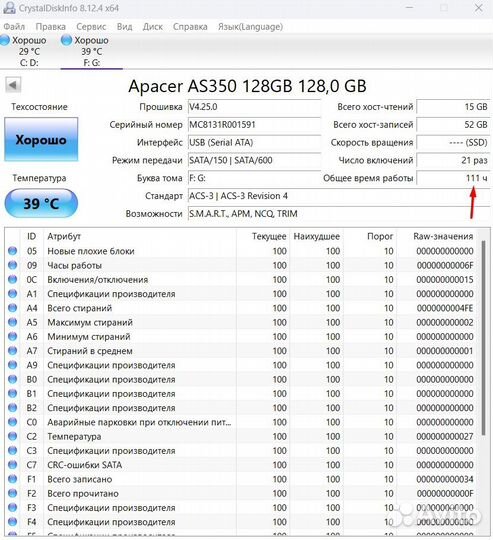Click the status dot of row A4
Image resolution: width=493 pixels, height=540 pixels.
click(x=12, y=308)
